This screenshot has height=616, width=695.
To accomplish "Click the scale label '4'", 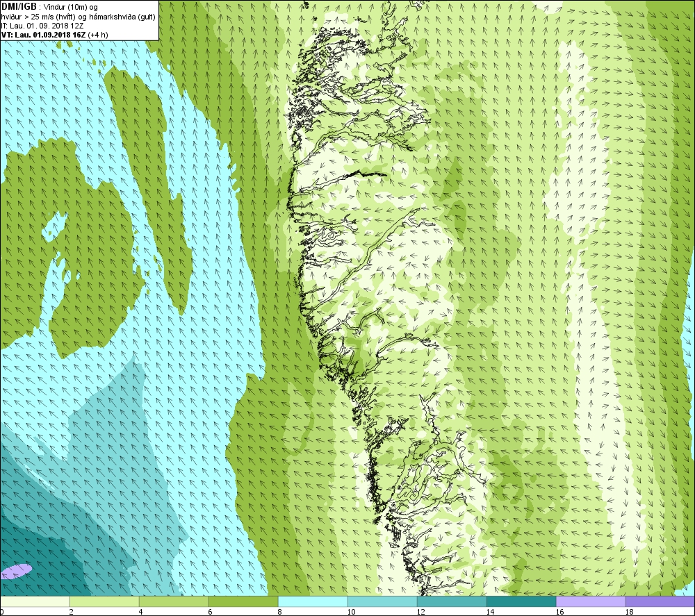I will 141,612.
